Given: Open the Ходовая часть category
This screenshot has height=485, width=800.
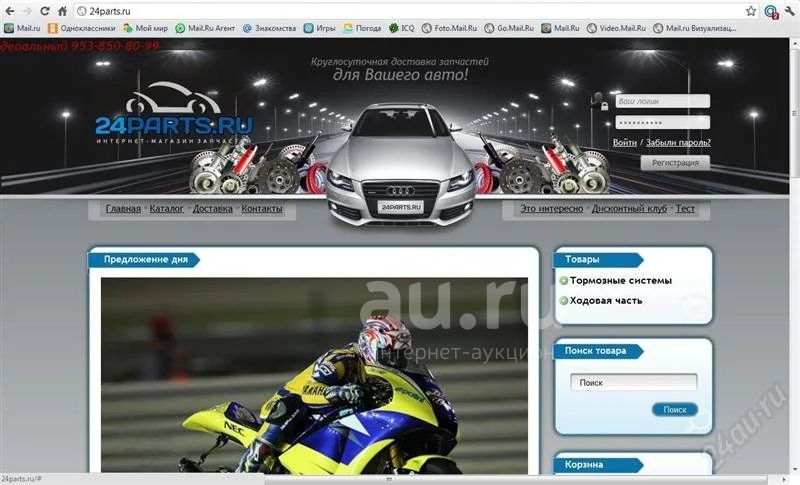Looking at the screenshot, I should 606,301.
